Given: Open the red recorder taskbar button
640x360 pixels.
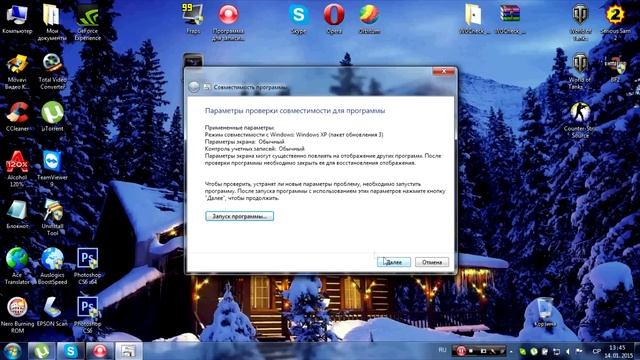Looking at the screenshot, I should pyautogui.click(x=100, y=351).
